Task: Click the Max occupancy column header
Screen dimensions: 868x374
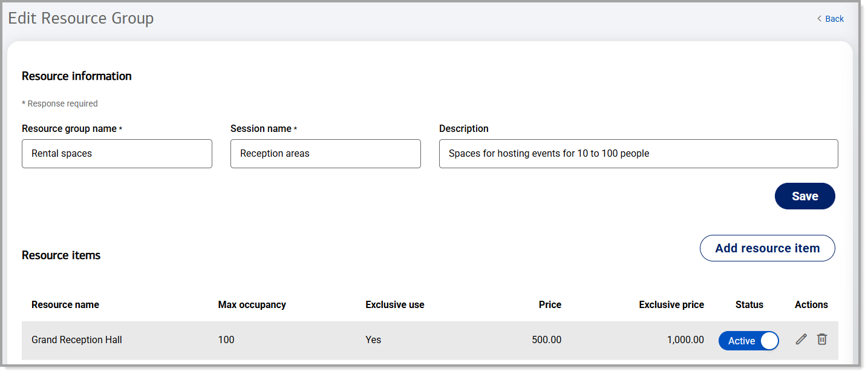Action: 252,305
